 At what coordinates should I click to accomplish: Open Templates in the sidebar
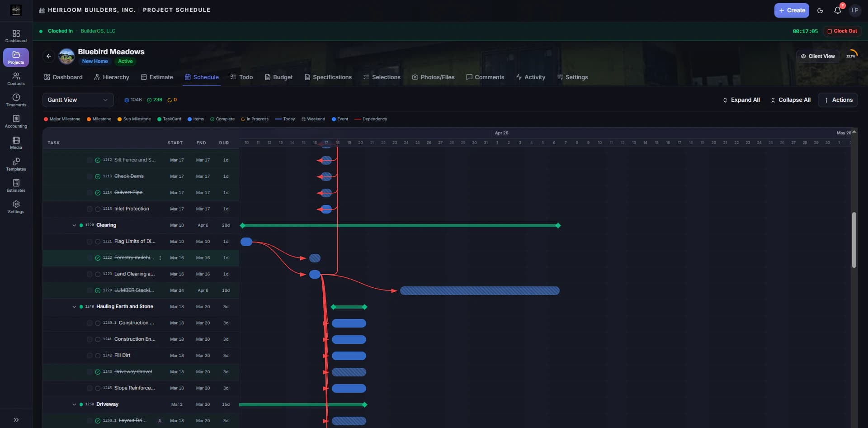point(16,164)
